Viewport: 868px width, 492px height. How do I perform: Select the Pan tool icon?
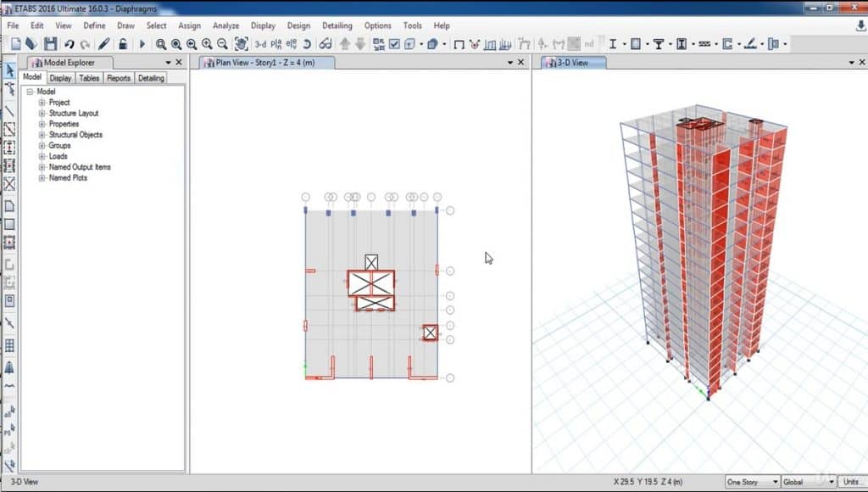(x=242, y=42)
